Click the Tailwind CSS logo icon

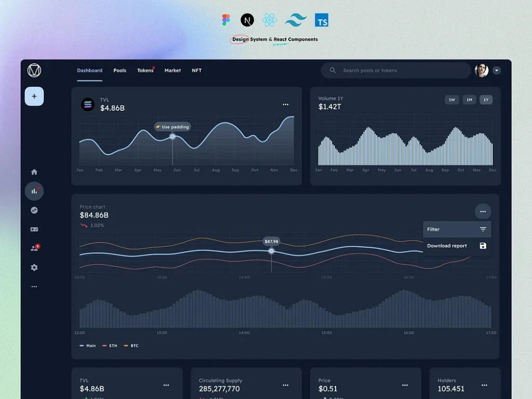click(x=295, y=20)
